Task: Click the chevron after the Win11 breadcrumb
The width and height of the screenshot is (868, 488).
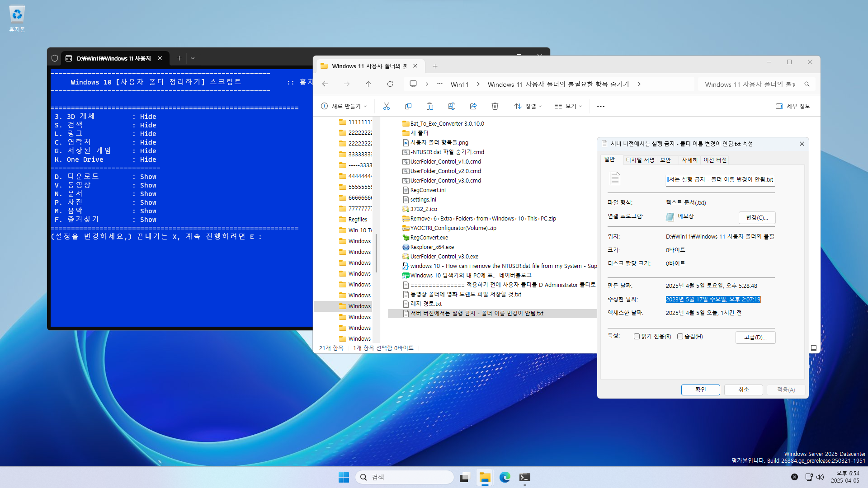Action: coord(478,84)
